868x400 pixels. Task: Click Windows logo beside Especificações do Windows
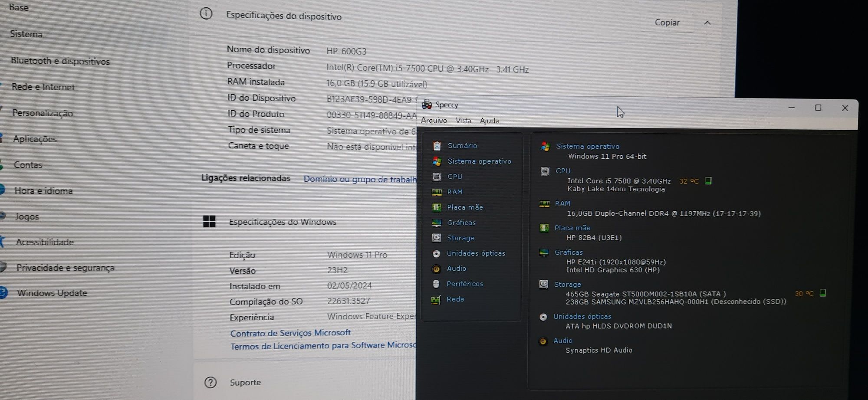(209, 222)
